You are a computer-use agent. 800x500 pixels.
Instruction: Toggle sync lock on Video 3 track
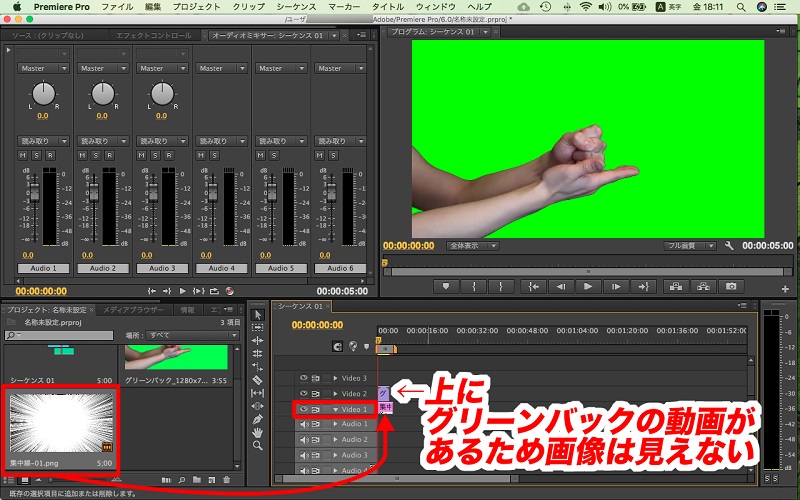(316, 378)
